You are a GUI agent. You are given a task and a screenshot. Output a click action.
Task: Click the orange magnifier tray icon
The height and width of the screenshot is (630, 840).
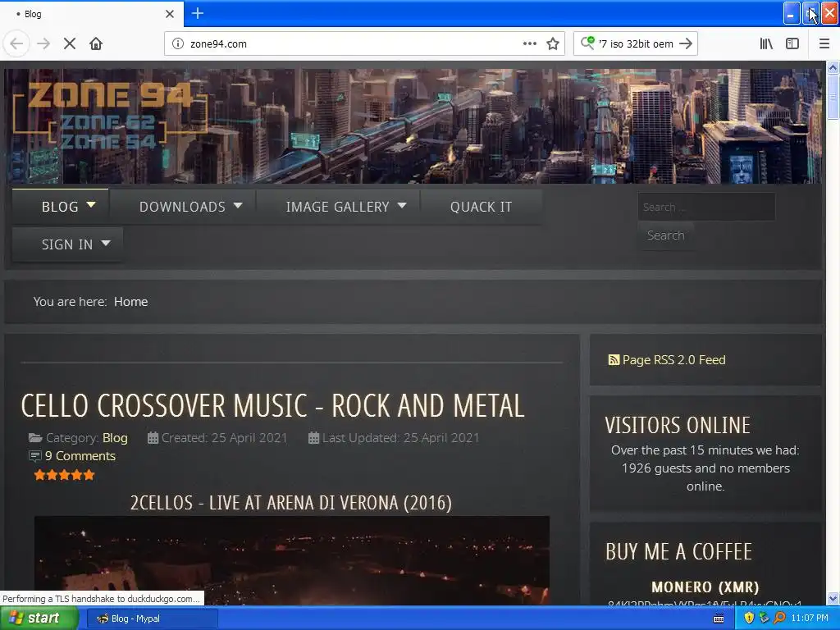click(780, 619)
